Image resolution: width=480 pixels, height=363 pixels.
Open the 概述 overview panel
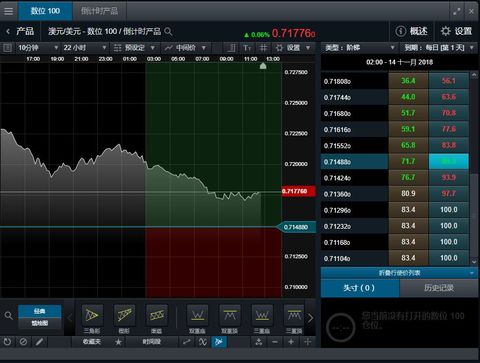point(412,31)
